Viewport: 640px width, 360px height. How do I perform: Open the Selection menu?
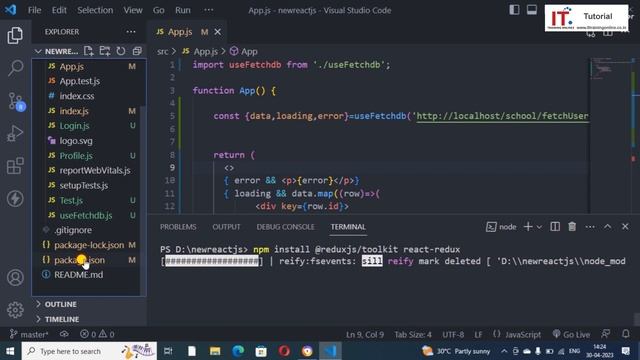pos(95,10)
